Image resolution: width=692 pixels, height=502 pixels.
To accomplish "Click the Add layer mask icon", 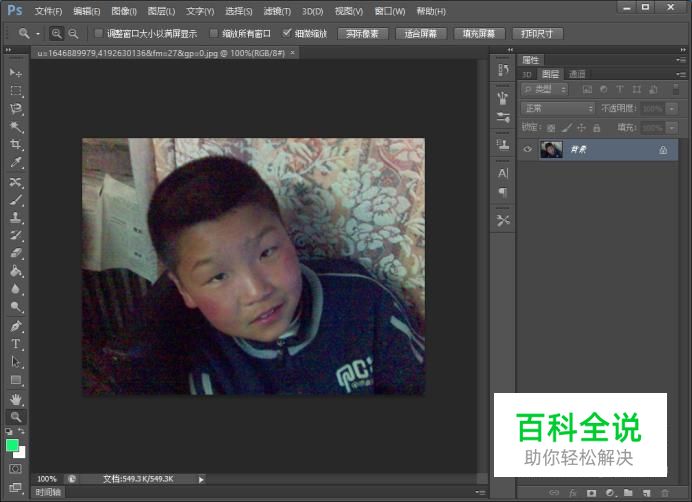I will click(591, 493).
